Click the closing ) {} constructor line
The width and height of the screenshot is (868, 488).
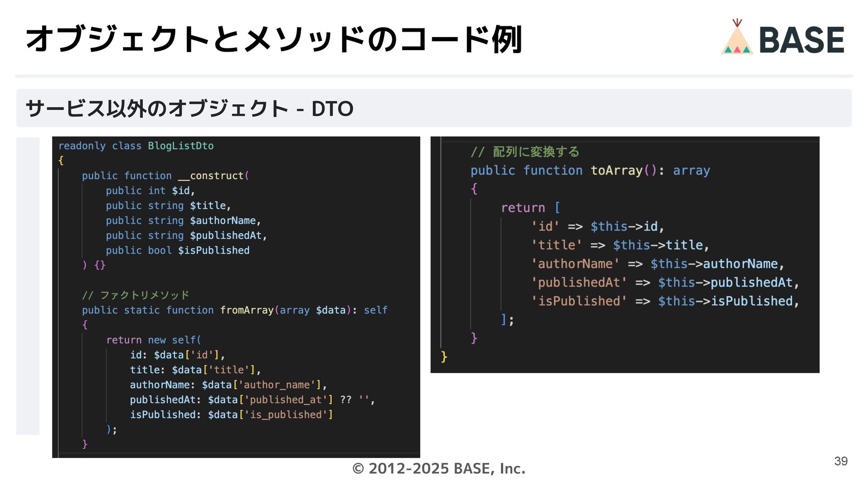pos(94,265)
